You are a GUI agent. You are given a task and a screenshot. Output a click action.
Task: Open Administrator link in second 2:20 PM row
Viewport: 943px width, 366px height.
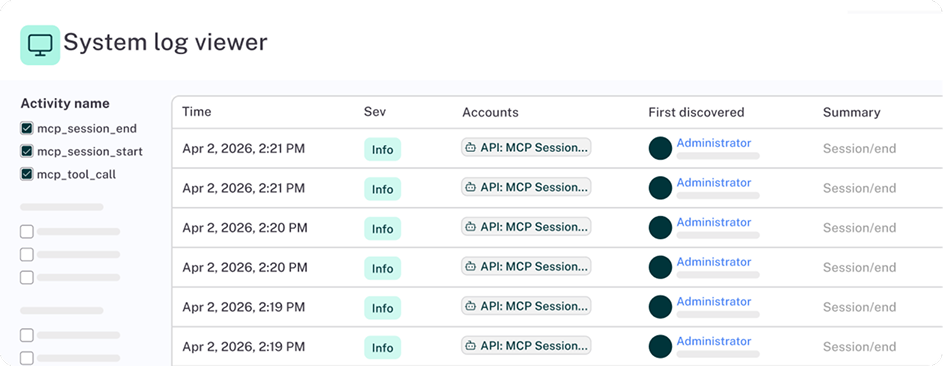714,262
